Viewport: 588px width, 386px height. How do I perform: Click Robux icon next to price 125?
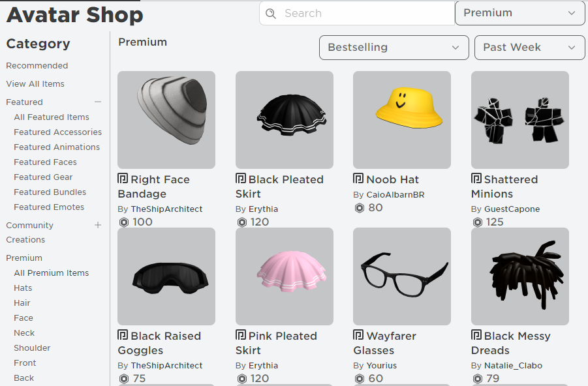[x=477, y=222]
